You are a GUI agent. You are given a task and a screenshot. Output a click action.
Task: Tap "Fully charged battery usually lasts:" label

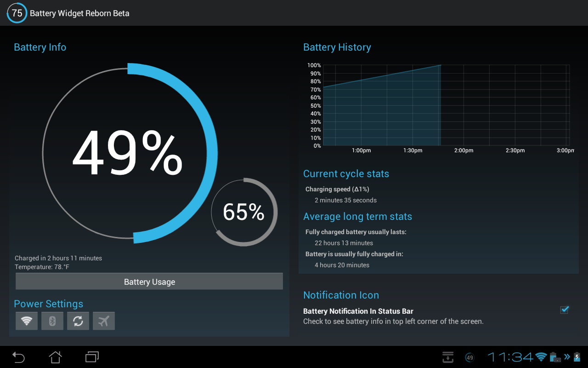click(356, 232)
